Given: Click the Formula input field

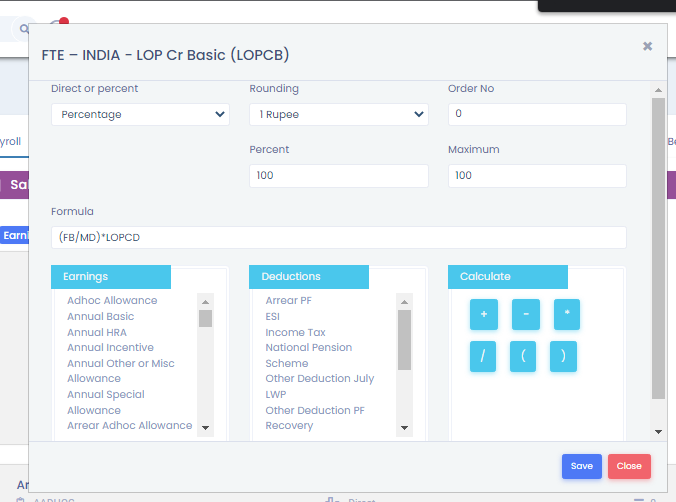Looking at the screenshot, I should point(338,237).
